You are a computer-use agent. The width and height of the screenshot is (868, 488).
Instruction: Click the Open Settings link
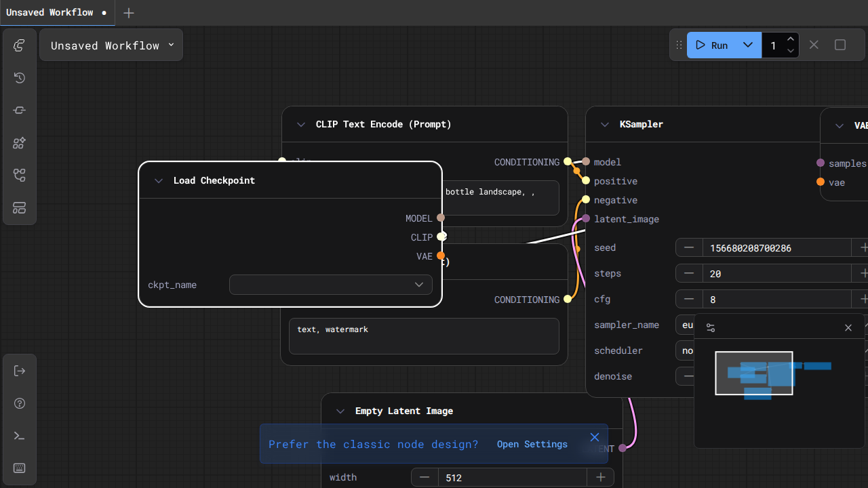pyautogui.click(x=532, y=445)
